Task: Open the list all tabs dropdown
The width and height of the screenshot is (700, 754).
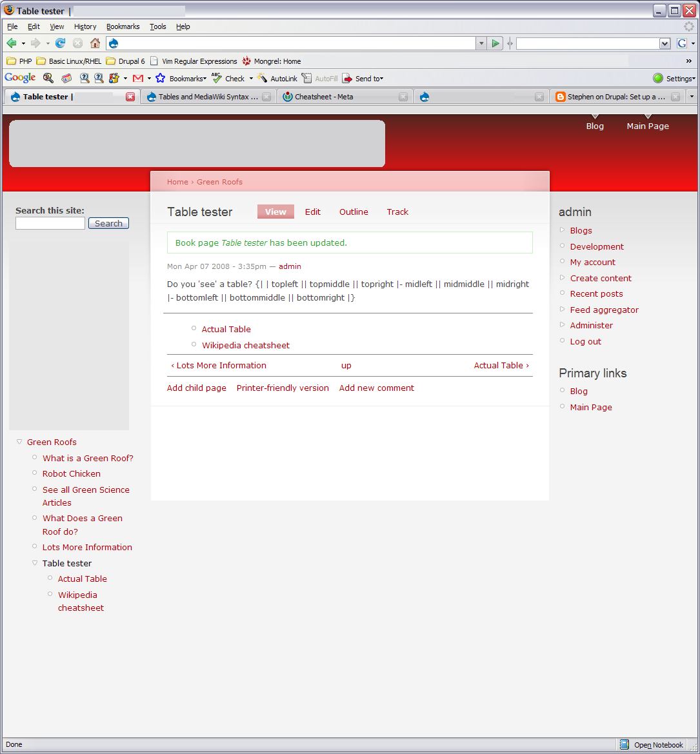Action: click(692, 97)
